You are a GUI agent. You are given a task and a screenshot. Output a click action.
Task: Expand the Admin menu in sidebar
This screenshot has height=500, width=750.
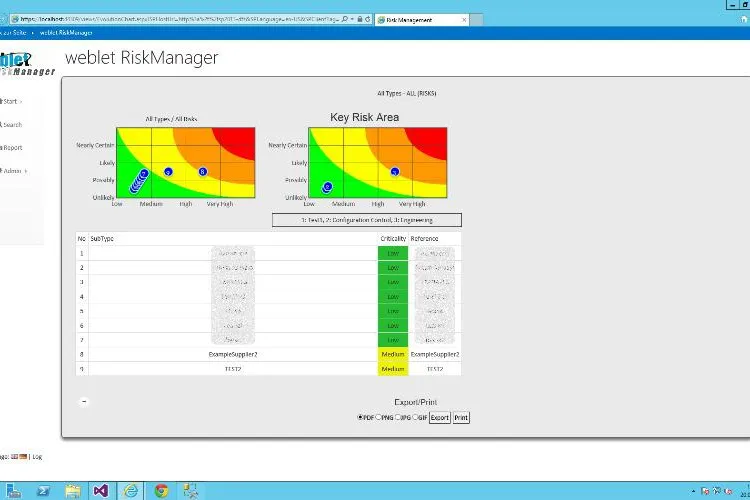click(13, 171)
